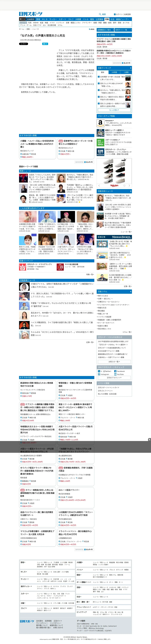The image size is (151, 644).
Task: Open the 特集一覧 link under 芸能コンテンツ
Action: (90, 274)
